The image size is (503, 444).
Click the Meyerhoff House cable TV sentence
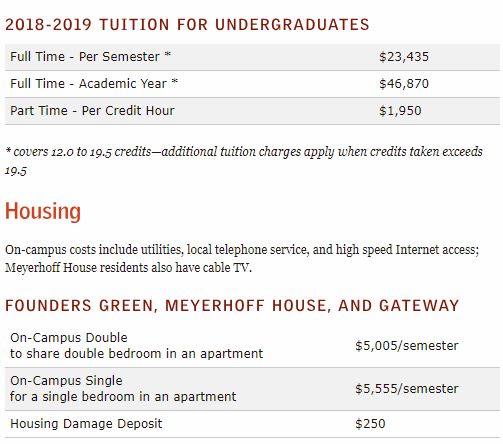point(128,268)
